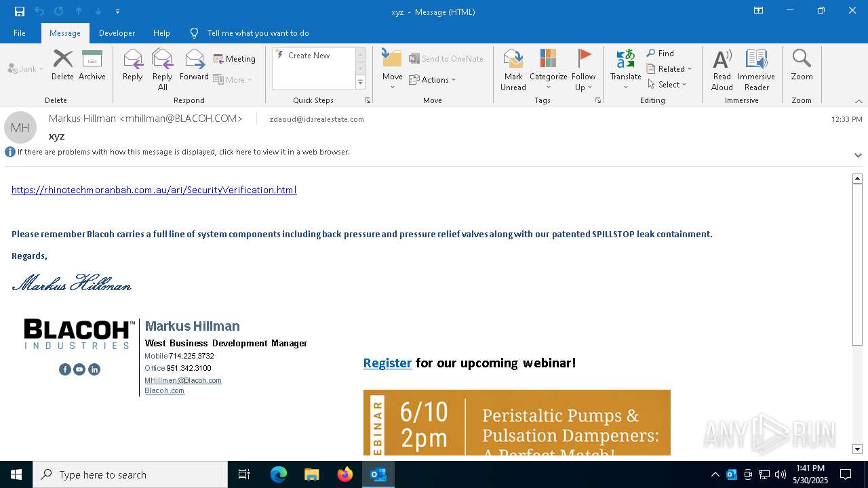Image resolution: width=868 pixels, height=488 pixels.
Task: Open the Move folder dropdown
Action: click(x=393, y=69)
